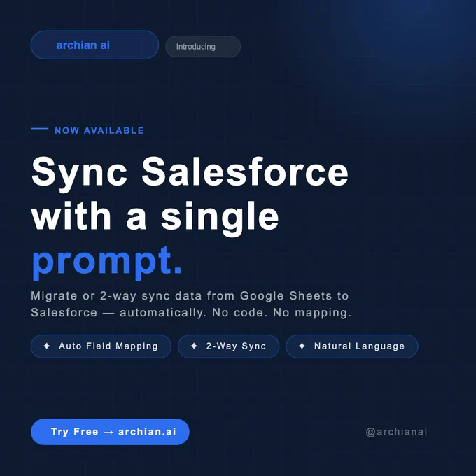Select the Auto Field Mapping chip
This screenshot has width=476, height=476.
[101, 346]
